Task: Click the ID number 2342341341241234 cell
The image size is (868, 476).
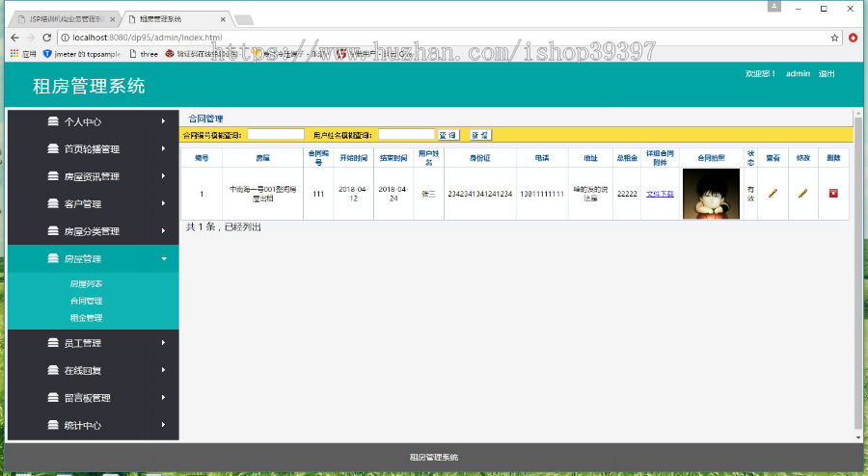Action: (480, 194)
